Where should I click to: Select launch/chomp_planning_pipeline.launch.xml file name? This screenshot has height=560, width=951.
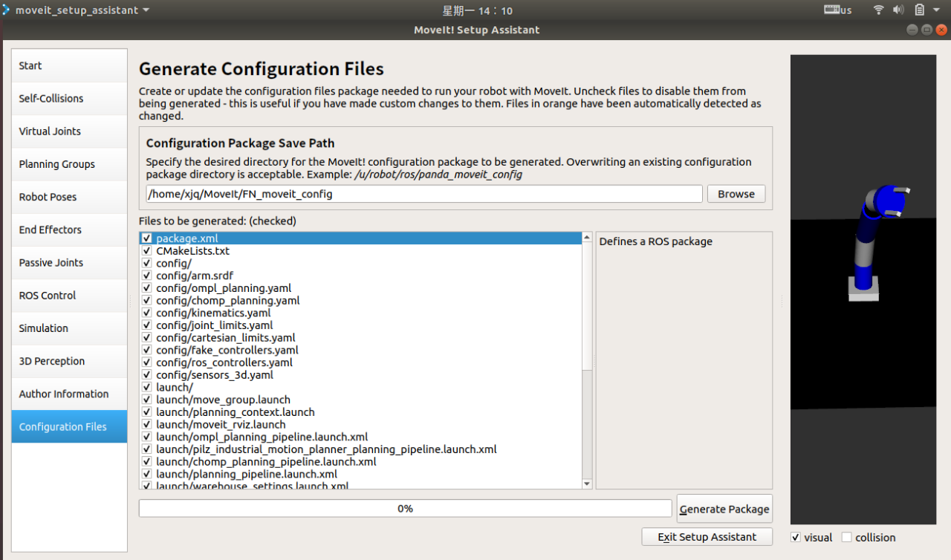tap(266, 461)
